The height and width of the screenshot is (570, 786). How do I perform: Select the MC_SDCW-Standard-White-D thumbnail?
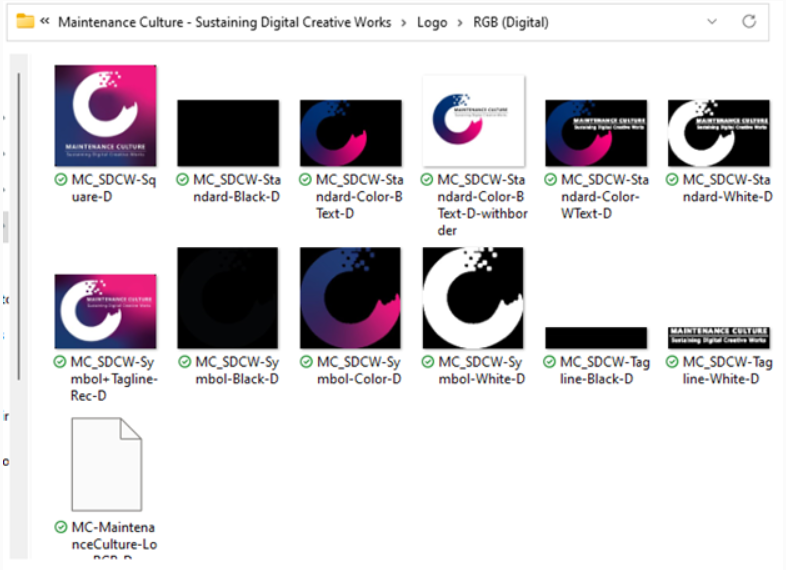(x=719, y=133)
